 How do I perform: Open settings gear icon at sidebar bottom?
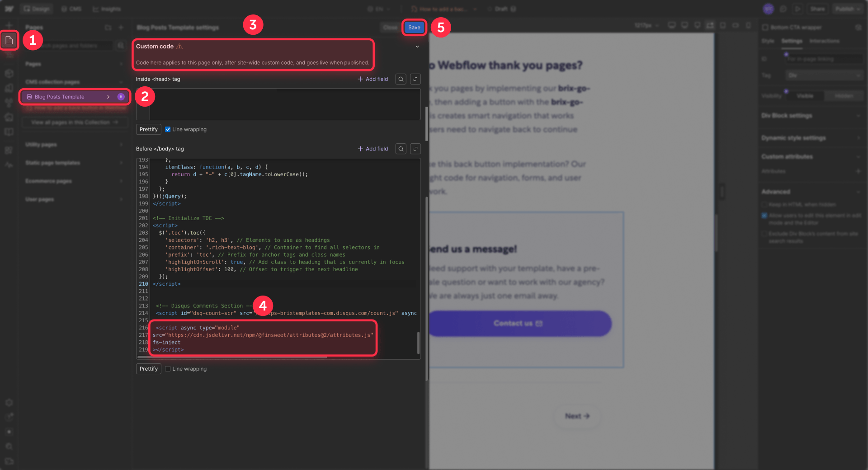click(9, 403)
